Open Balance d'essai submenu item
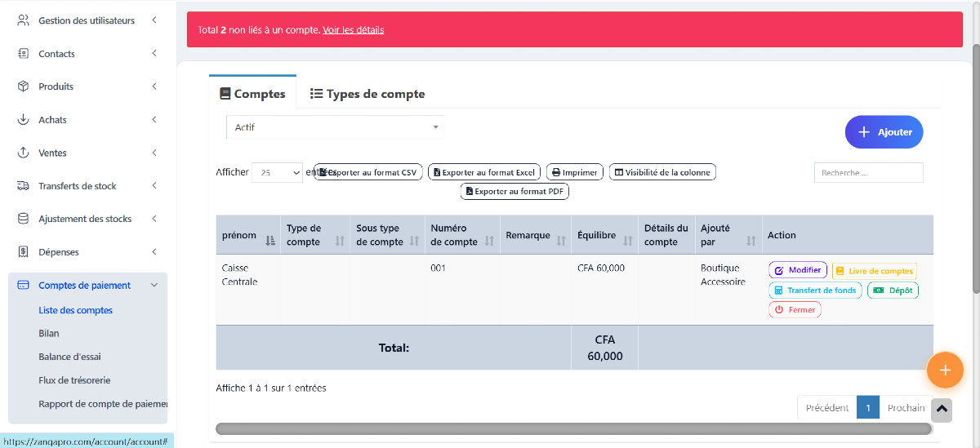This screenshot has width=980, height=448. click(69, 357)
